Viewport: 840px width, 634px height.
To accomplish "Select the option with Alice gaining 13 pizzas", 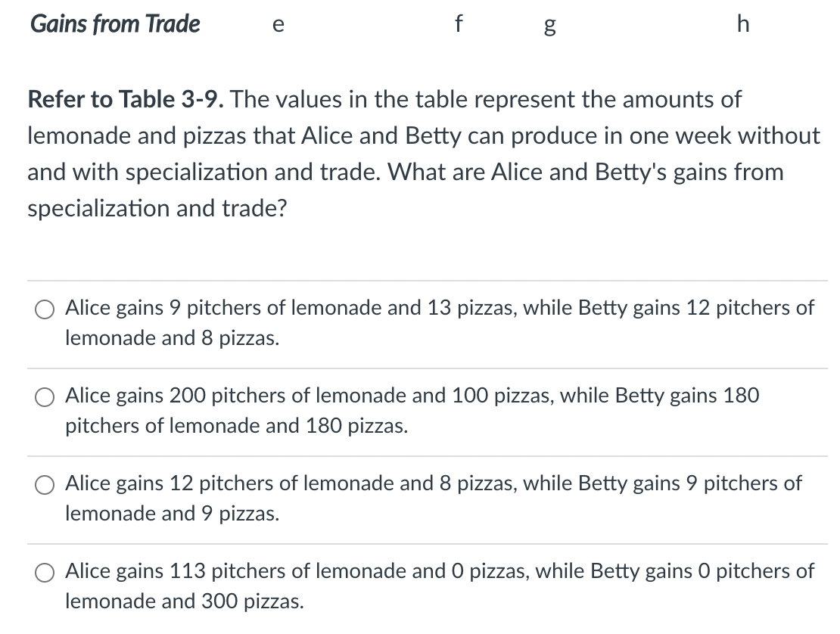I will click(43, 309).
